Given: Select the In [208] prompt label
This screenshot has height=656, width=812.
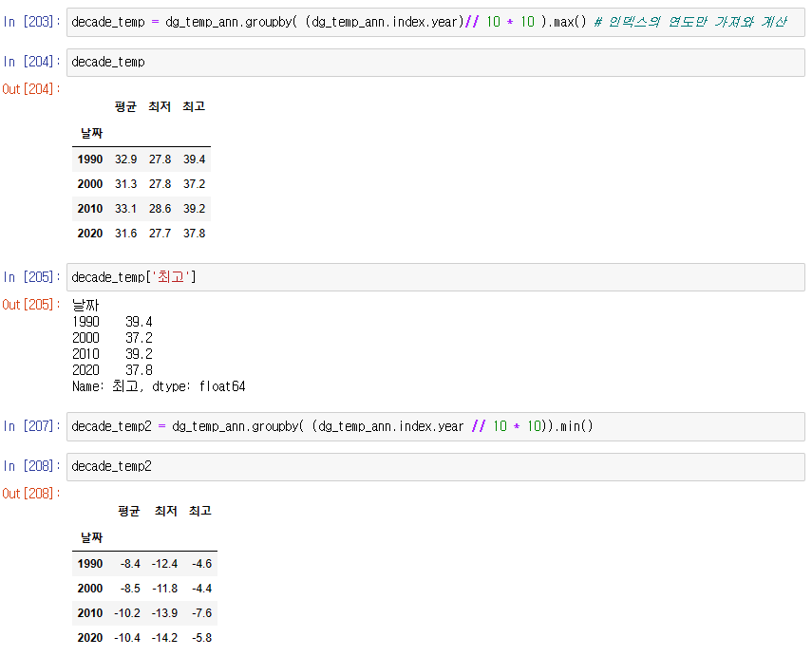Looking at the screenshot, I should (31, 466).
